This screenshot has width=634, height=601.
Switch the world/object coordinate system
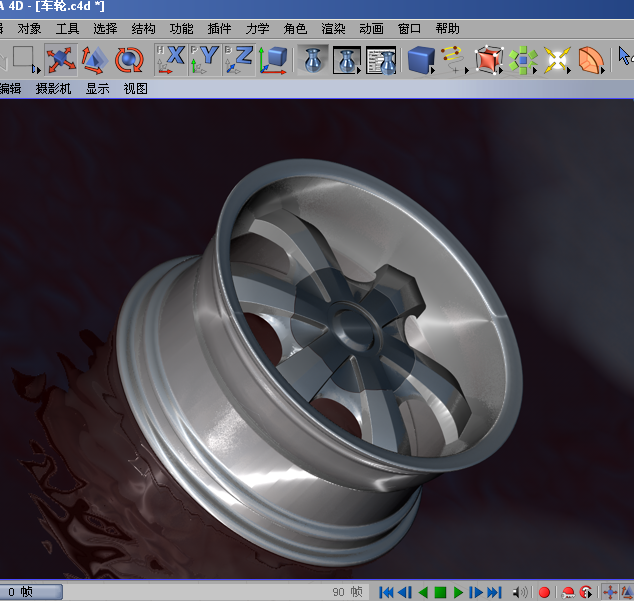pyautogui.click(x=273, y=60)
